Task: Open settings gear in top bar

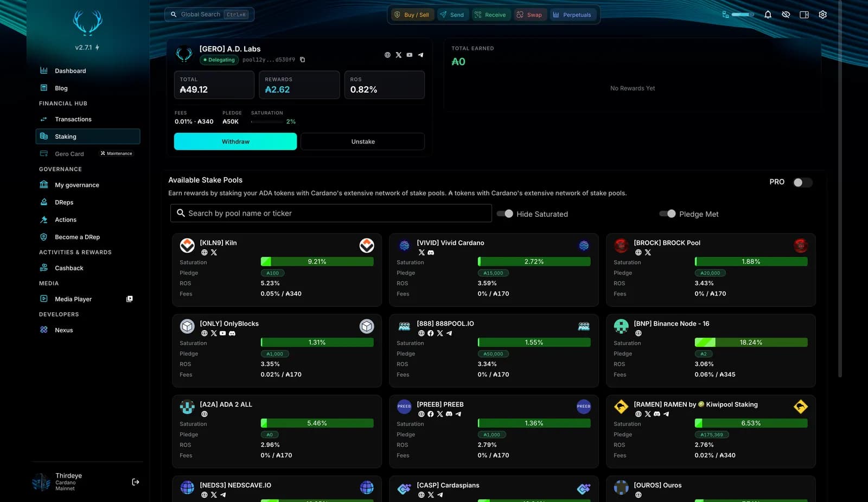Action: point(822,15)
